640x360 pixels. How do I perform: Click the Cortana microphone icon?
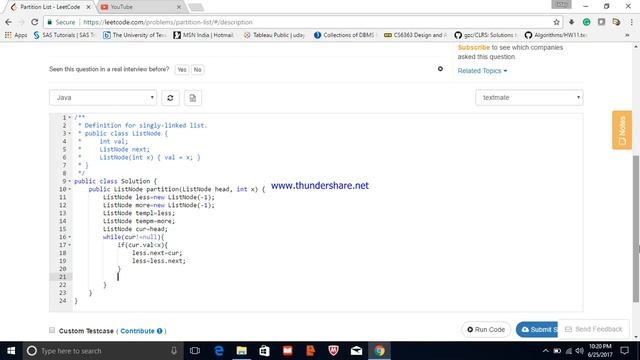point(174,351)
